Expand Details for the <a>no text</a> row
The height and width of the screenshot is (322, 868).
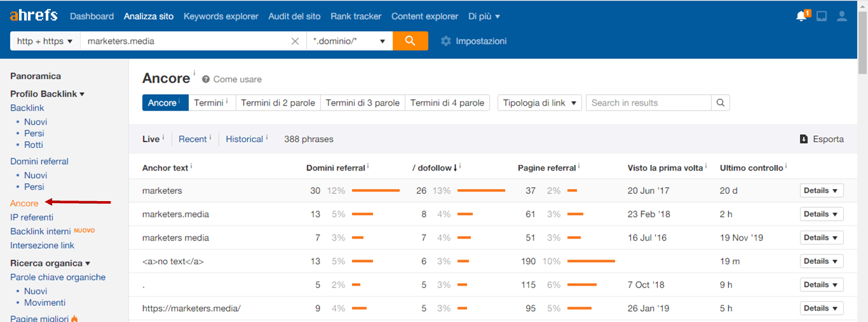coord(822,261)
